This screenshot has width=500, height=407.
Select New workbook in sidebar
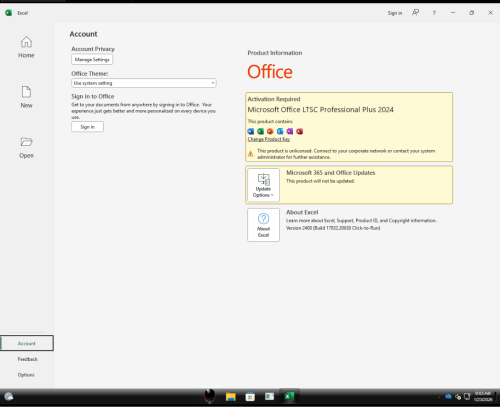(26, 97)
